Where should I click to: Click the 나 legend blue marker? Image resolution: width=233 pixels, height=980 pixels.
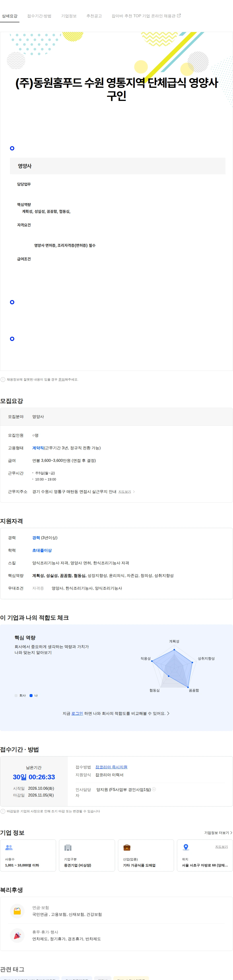coord(31,695)
